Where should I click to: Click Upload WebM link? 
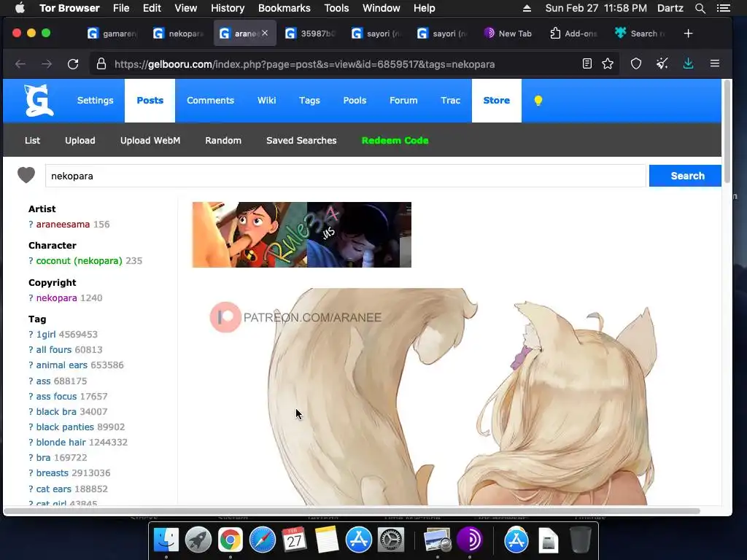click(x=150, y=141)
